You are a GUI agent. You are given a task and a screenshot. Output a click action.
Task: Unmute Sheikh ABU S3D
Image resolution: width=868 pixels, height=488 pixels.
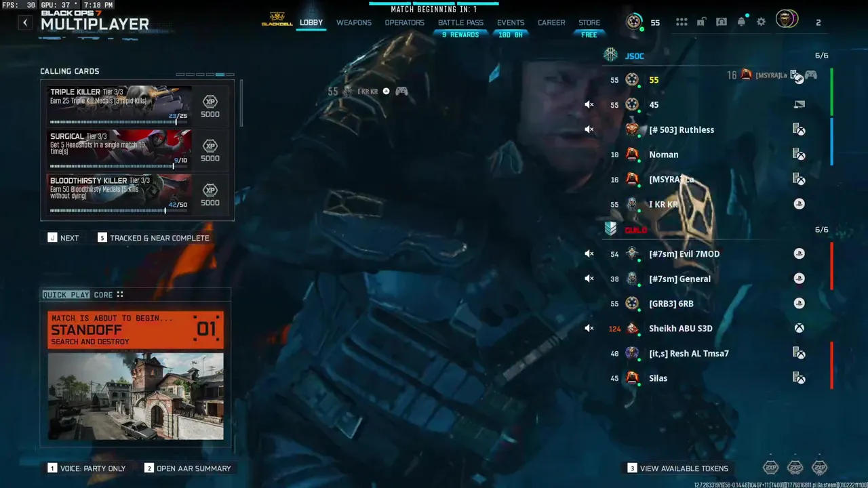(x=589, y=328)
